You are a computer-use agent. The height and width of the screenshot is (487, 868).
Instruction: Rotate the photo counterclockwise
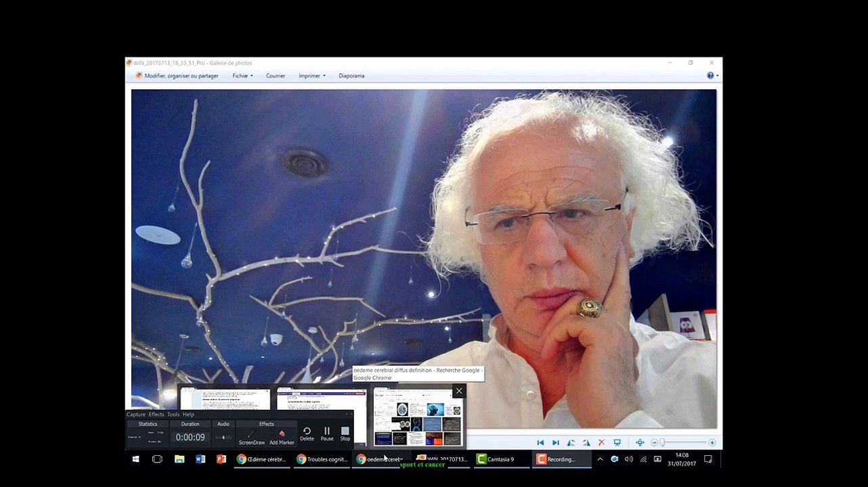tap(571, 442)
